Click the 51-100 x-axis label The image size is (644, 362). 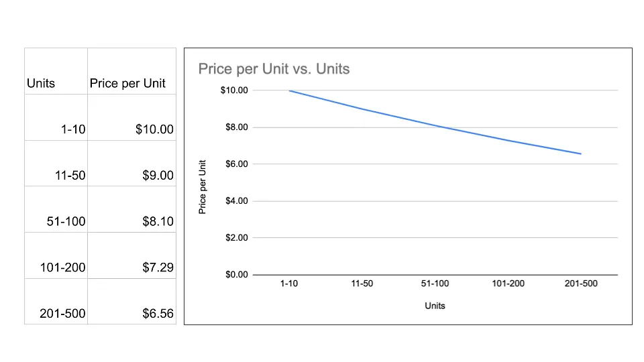click(x=435, y=283)
